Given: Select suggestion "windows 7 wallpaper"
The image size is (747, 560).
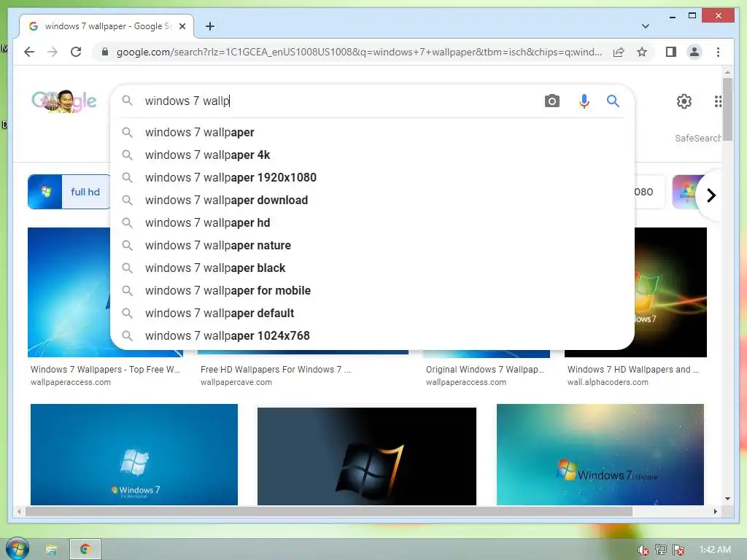Looking at the screenshot, I should (372, 133).
